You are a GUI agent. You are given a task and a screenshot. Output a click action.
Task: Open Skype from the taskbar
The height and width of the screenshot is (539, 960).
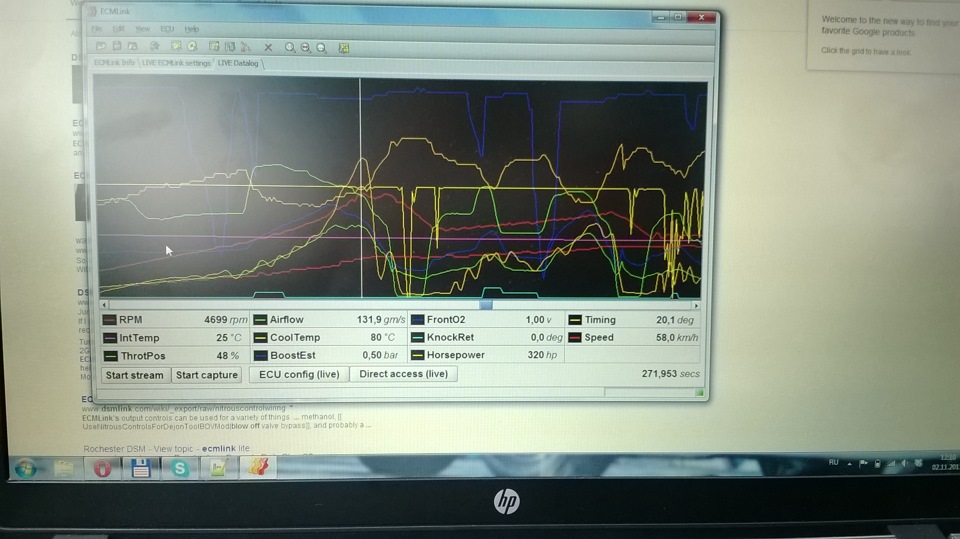[179, 469]
